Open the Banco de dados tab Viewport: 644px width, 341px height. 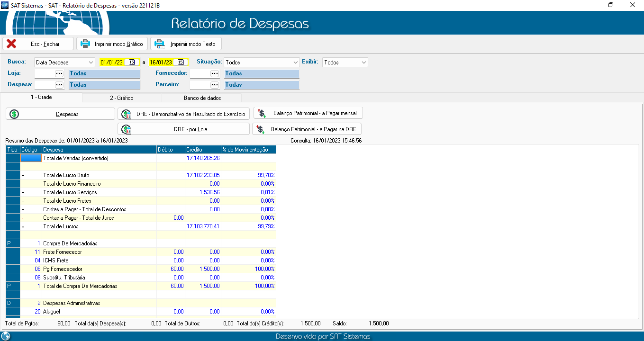[x=202, y=98]
